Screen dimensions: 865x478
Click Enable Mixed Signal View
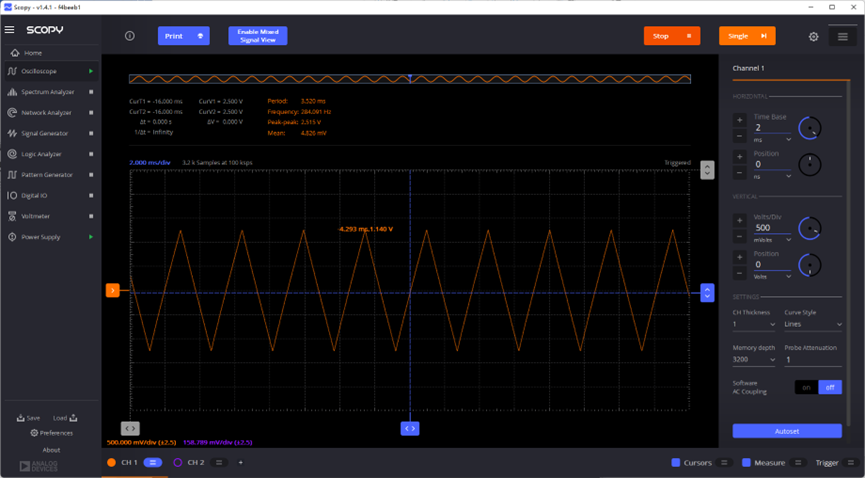pos(258,36)
